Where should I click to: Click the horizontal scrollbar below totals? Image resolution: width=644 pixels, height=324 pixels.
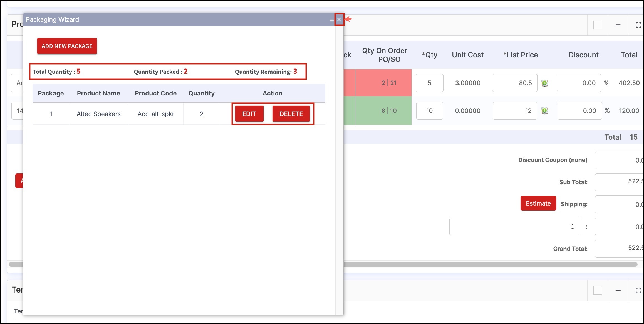click(489, 264)
